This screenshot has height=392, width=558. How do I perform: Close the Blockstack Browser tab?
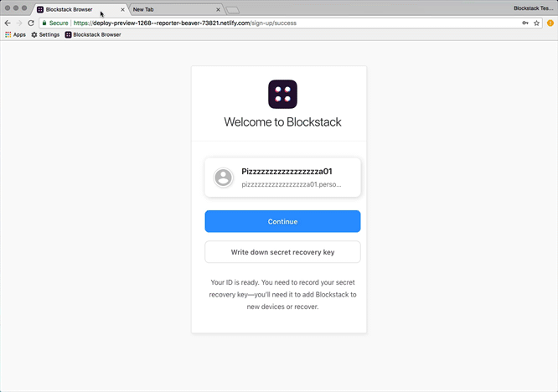tap(123, 9)
